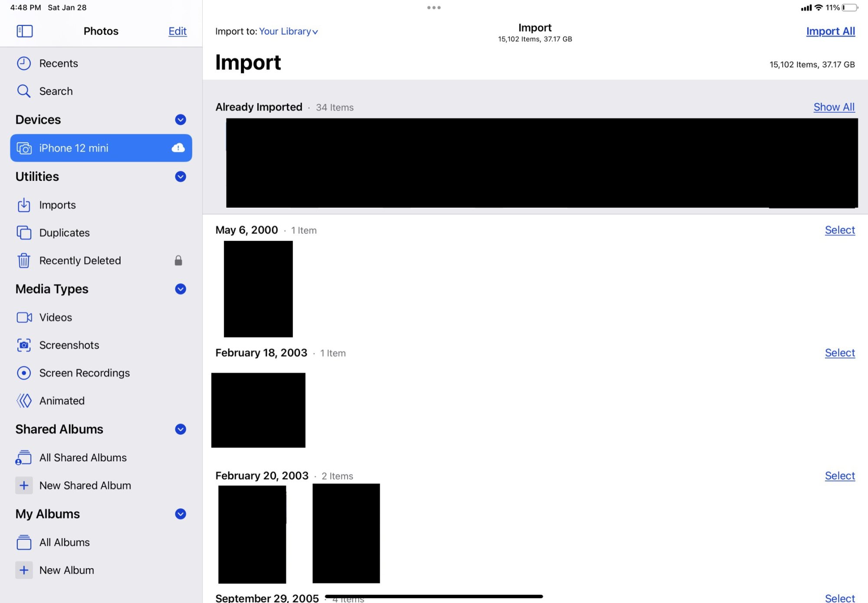Toggle the sidebar panel icon
This screenshot has width=868, height=603.
pyautogui.click(x=25, y=31)
